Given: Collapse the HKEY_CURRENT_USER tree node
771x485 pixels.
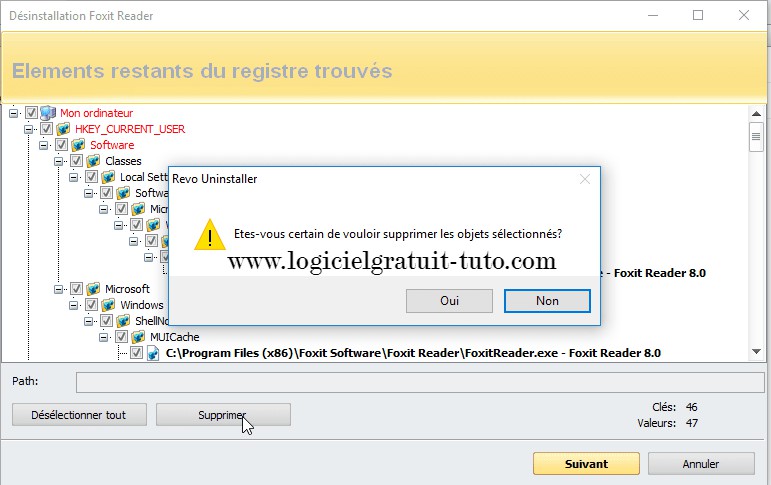Looking at the screenshot, I should 29,129.
